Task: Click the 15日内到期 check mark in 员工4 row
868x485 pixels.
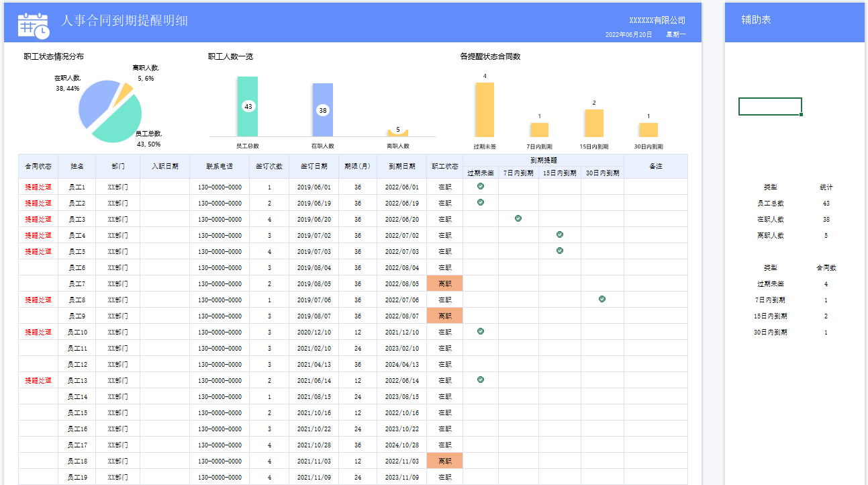Action: 560,234
